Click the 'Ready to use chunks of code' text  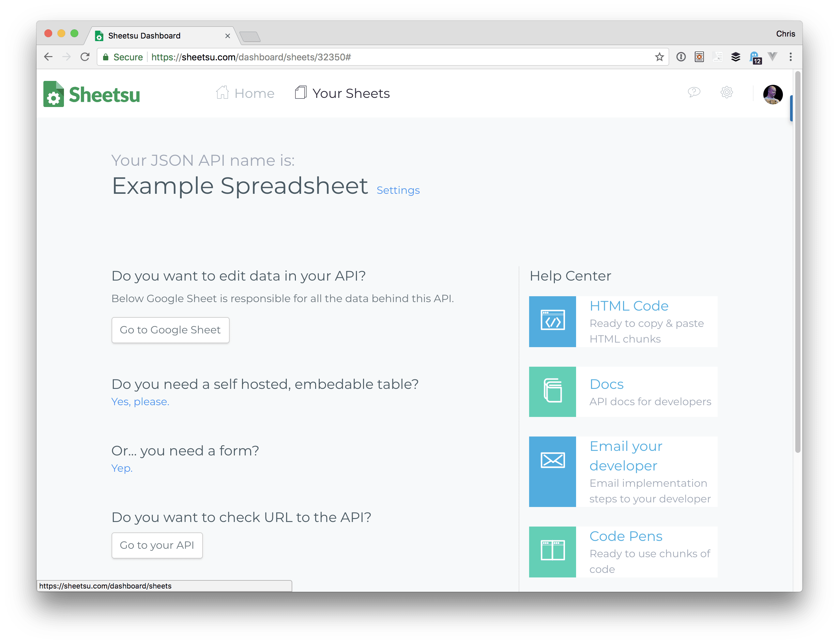click(650, 561)
